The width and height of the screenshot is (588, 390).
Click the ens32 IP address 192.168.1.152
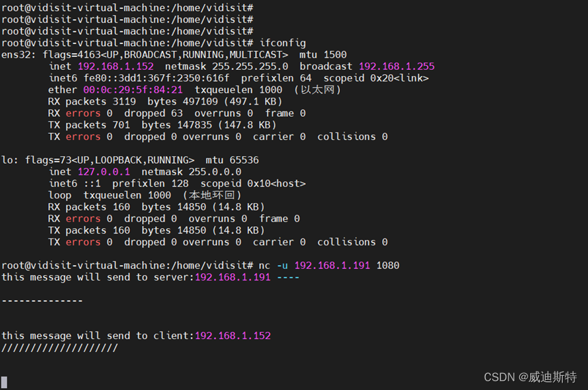click(x=116, y=67)
